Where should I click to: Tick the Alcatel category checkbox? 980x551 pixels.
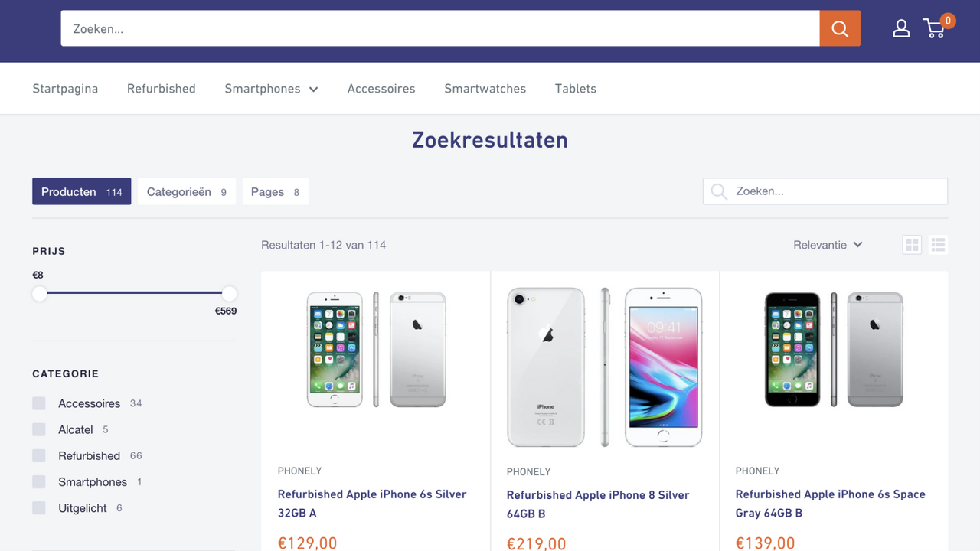coord(39,429)
